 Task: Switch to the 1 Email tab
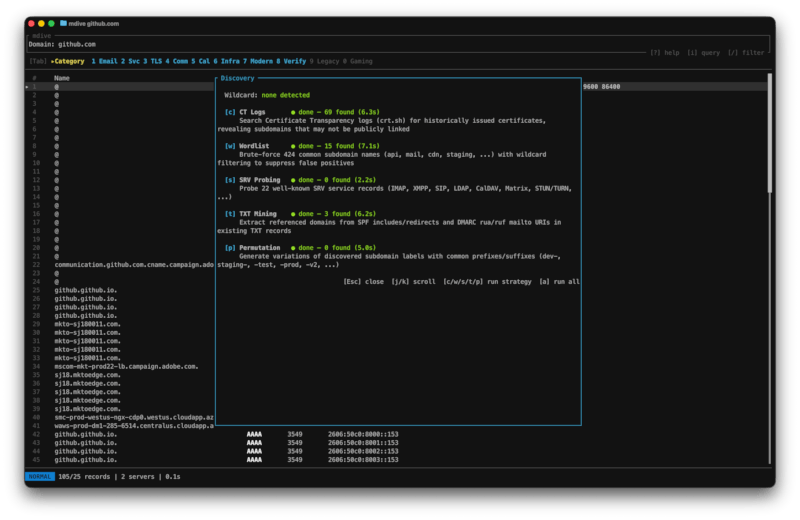tap(104, 61)
